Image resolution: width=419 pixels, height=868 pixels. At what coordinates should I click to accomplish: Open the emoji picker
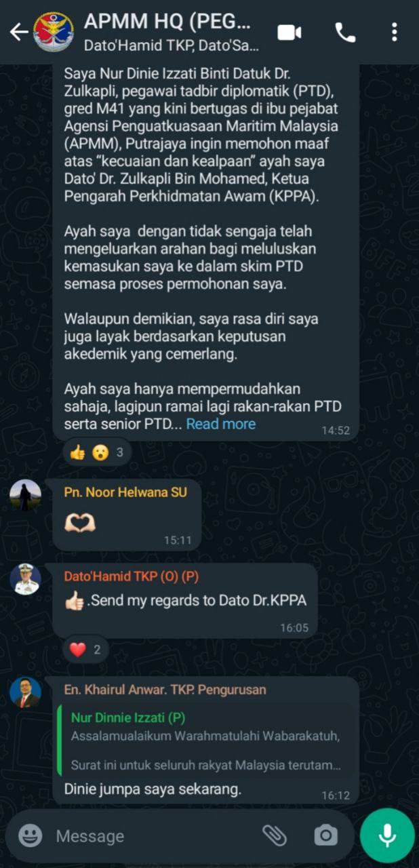tap(30, 835)
